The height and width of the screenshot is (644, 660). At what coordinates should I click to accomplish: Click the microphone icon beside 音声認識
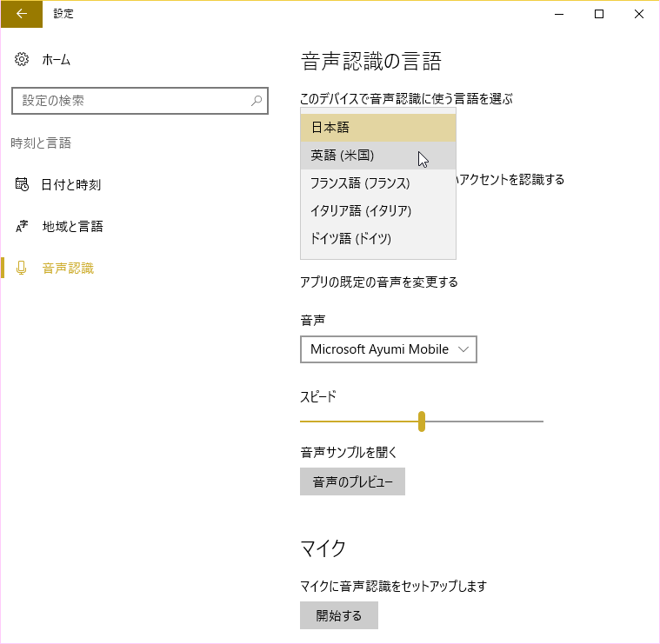click(x=23, y=268)
